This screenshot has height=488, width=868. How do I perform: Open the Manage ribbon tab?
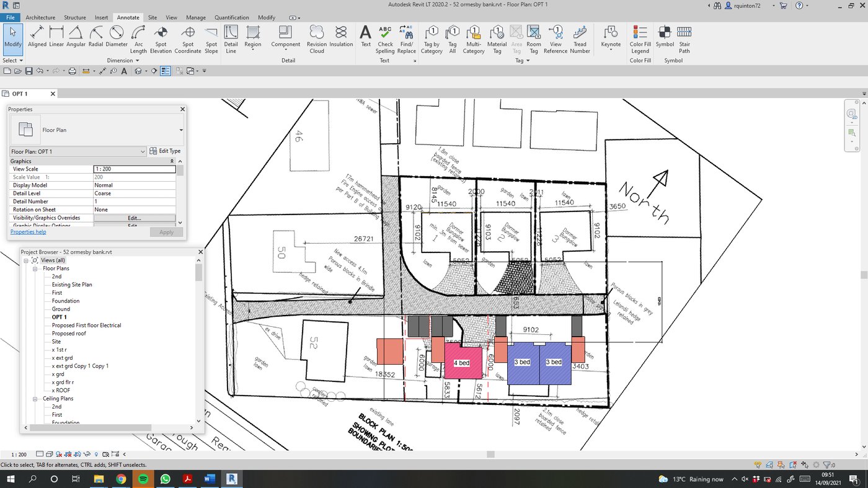coord(196,17)
